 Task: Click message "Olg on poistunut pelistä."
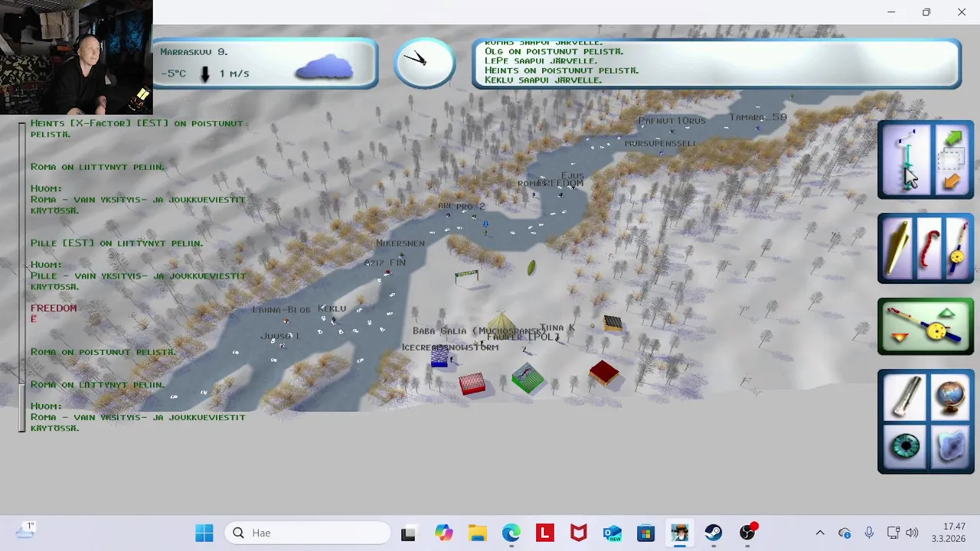tap(554, 51)
